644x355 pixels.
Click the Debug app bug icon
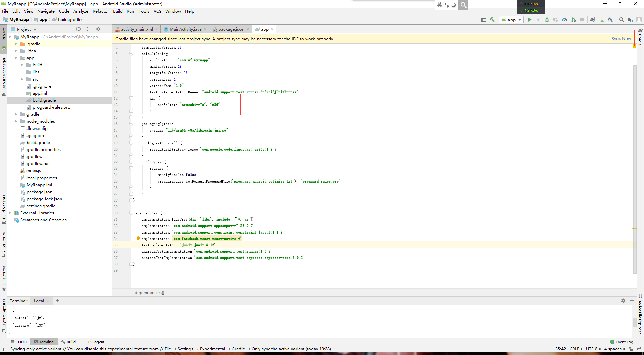point(547,20)
